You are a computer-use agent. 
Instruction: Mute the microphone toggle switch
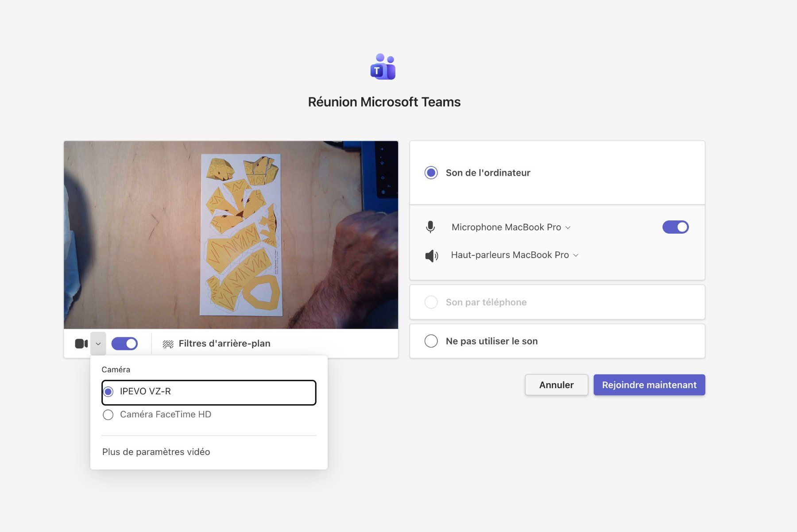click(x=675, y=227)
